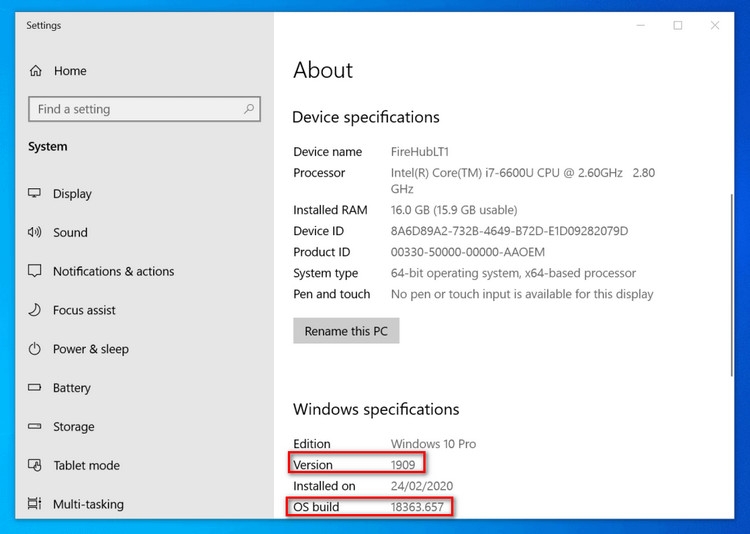Click the Display monitor icon
Image resolution: width=750 pixels, height=534 pixels.
[34, 193]
